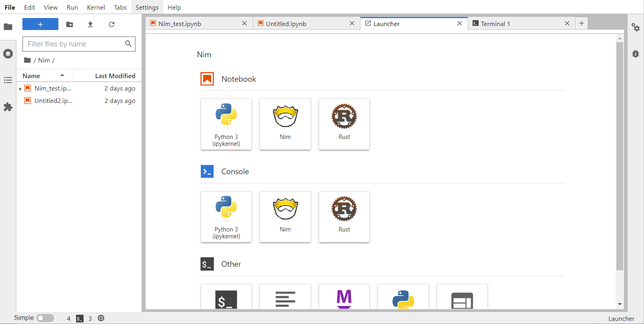Go to root folder via breadcrumb icon
The height and width of the screenshot is (324, 644).
click(27, 60)
